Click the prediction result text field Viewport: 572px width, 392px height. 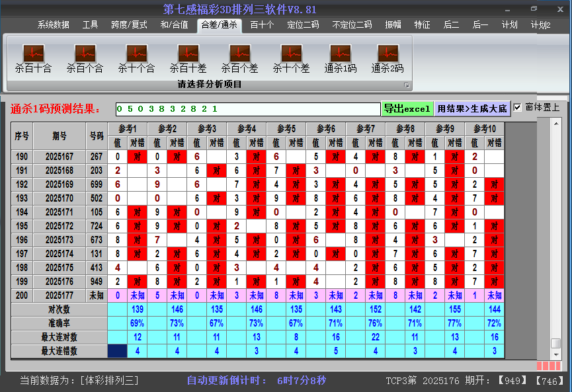[248, 109]
